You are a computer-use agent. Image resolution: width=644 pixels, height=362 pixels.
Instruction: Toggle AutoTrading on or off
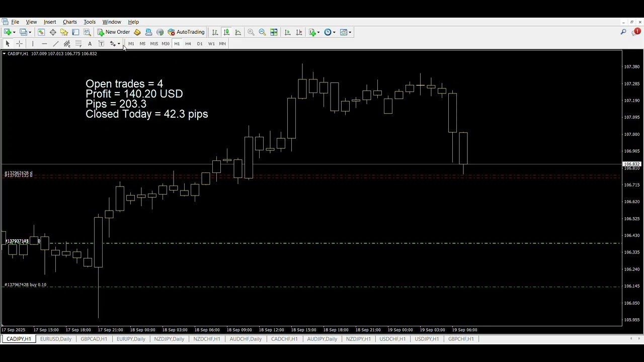click(x=186, y=32)
